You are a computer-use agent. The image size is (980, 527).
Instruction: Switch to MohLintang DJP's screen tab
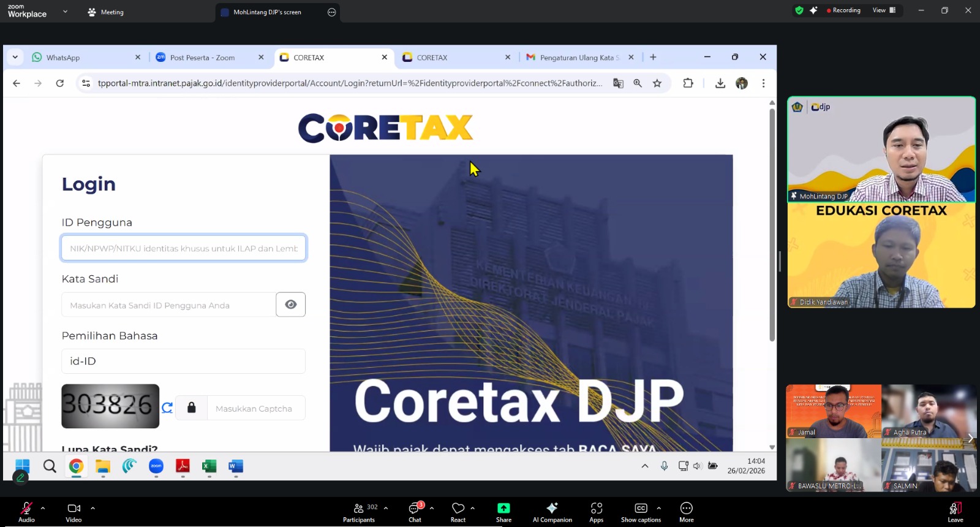[267, 12]
